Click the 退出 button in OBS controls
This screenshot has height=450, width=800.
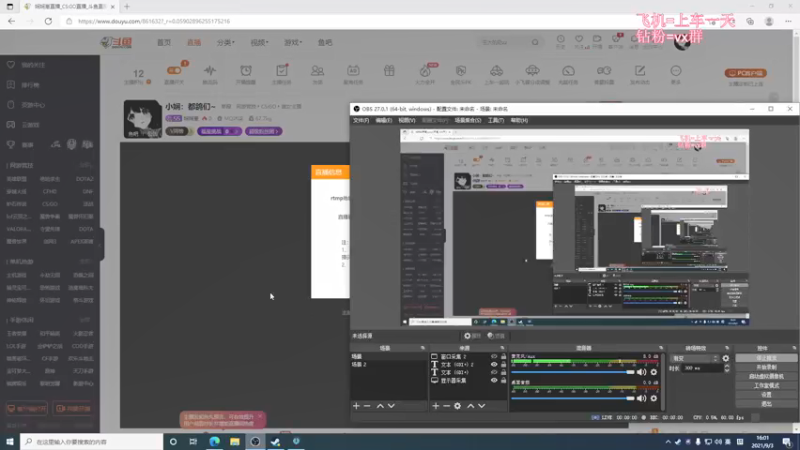(x=766, y=404)
